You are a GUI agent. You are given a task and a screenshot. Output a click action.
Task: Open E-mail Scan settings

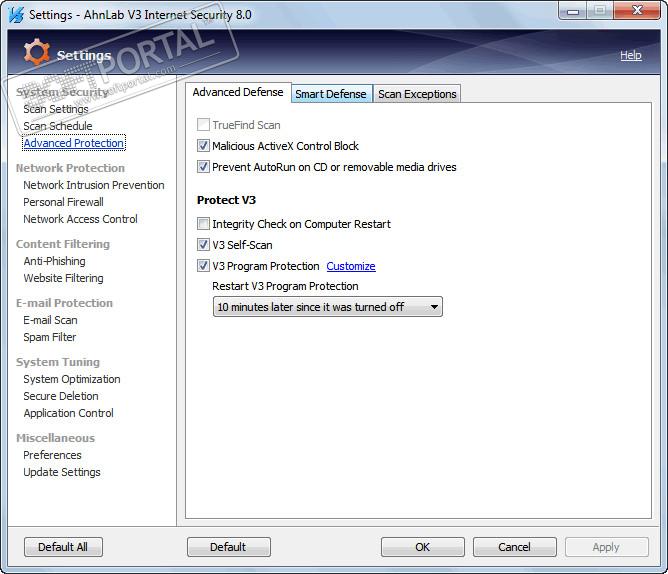50,320
